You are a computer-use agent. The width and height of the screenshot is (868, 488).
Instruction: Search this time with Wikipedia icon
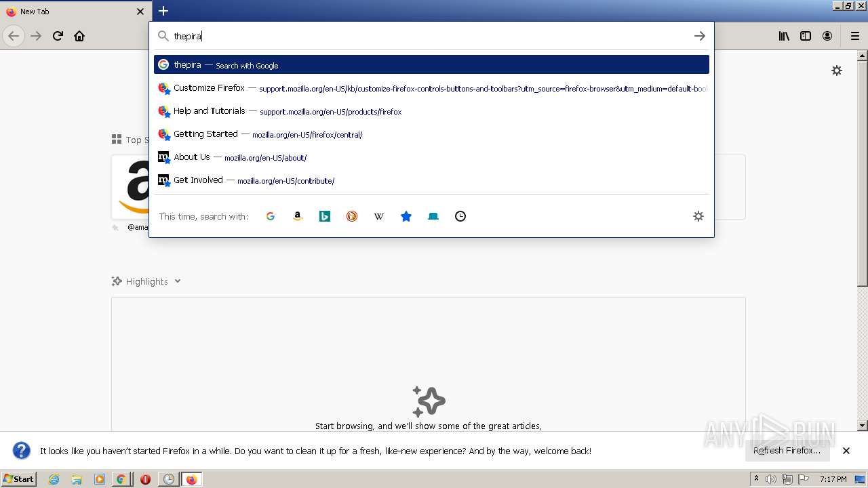[x=379, y=216]
